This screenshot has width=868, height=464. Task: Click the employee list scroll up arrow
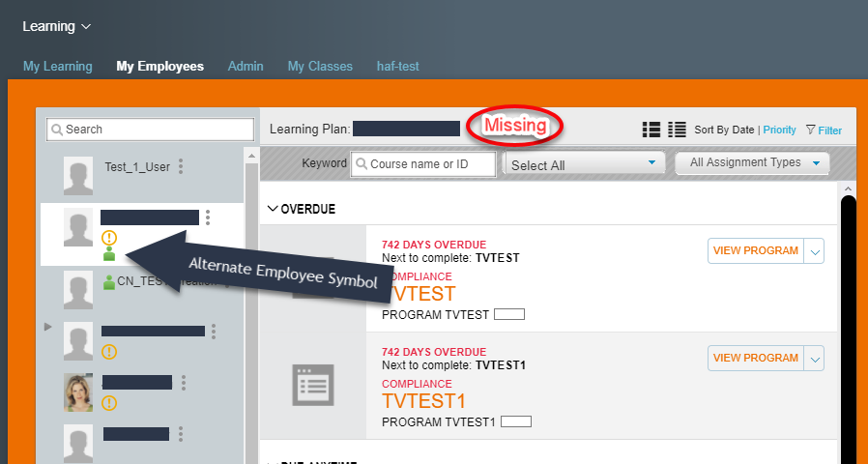click(251, 157)
